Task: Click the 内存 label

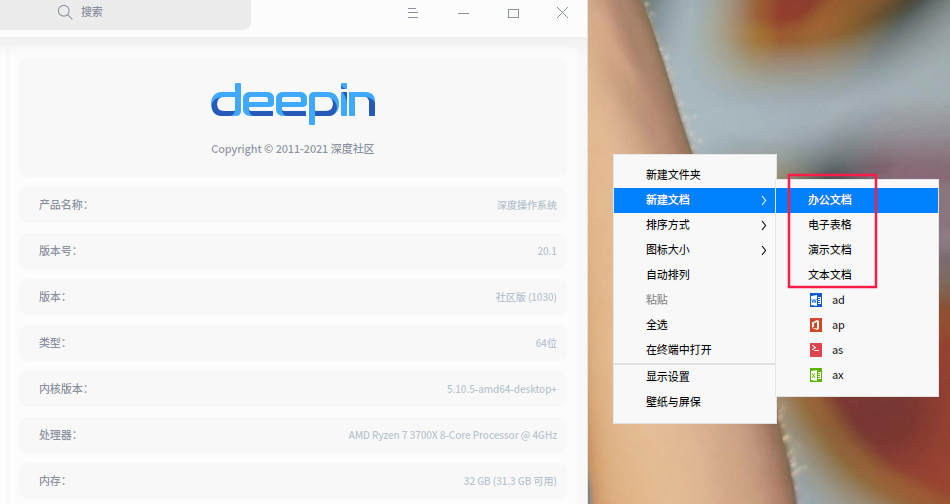Action: coord(52,481)
